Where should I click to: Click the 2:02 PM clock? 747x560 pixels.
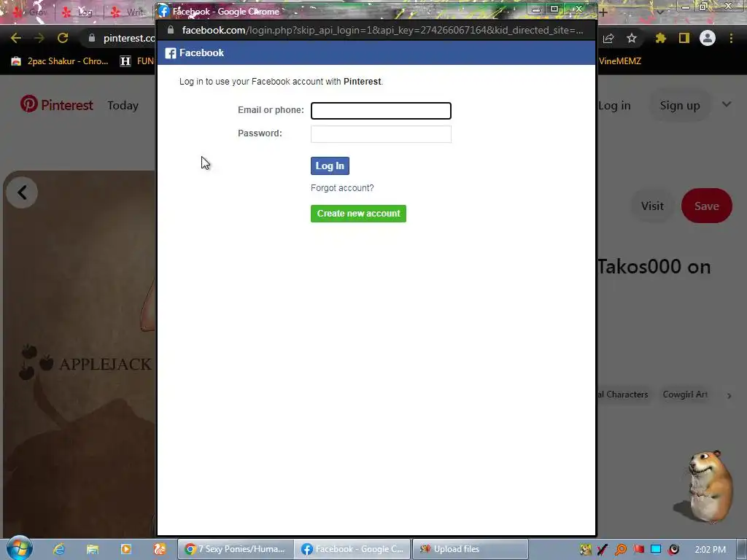(x=711, y=550)
